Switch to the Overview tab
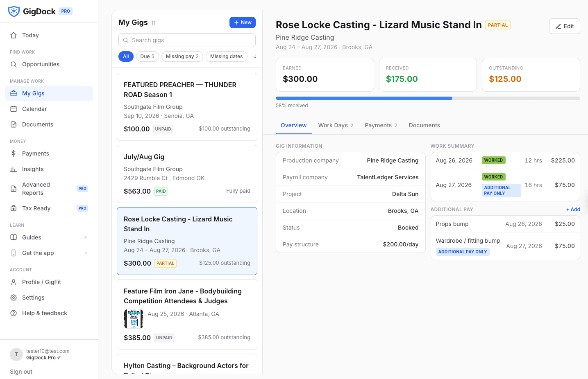Screen dimensions: 588x379 tap(293, 125)
